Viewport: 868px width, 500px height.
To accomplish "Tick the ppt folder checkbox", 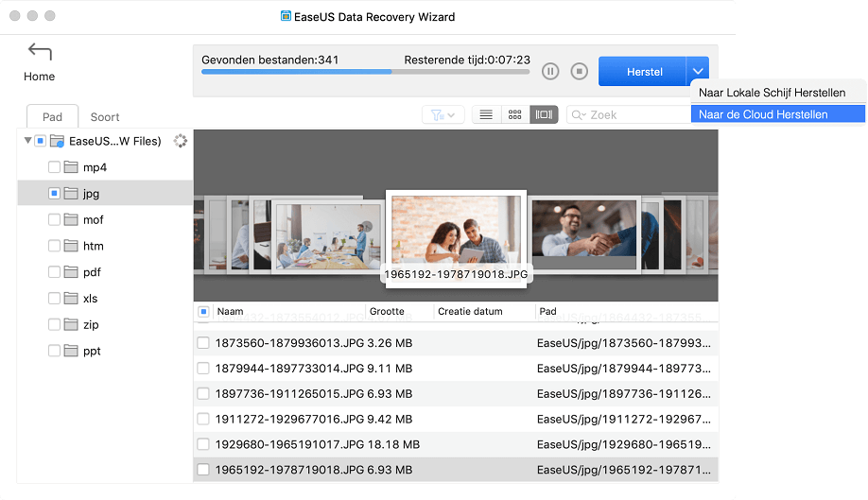I will pos(54,351).
